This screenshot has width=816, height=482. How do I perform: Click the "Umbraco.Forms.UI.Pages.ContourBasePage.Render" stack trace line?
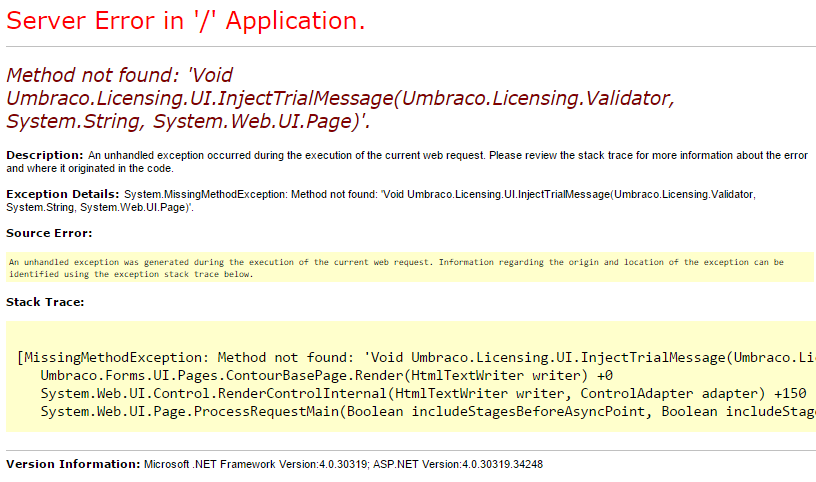click(x=327, y=376)
